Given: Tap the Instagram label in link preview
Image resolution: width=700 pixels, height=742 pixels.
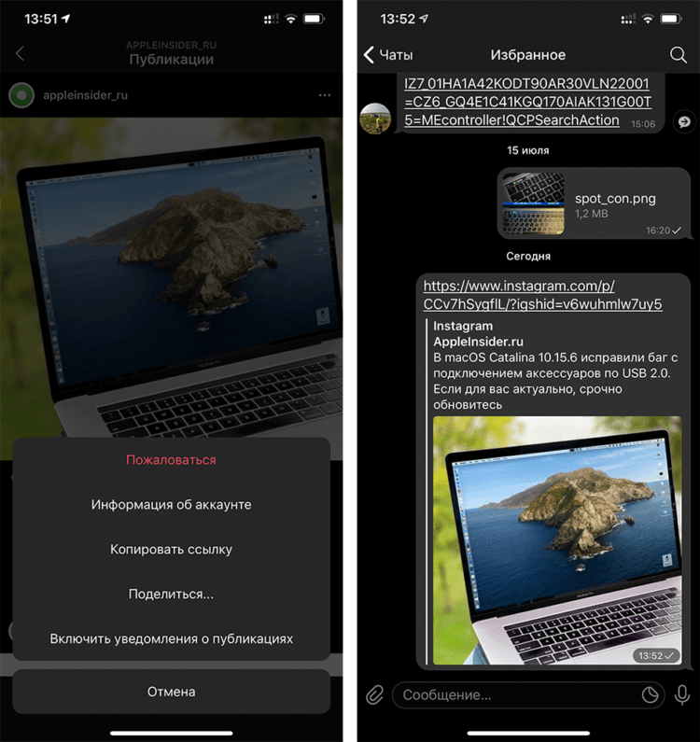Looking at the screenshot, I should pos(463,326).
